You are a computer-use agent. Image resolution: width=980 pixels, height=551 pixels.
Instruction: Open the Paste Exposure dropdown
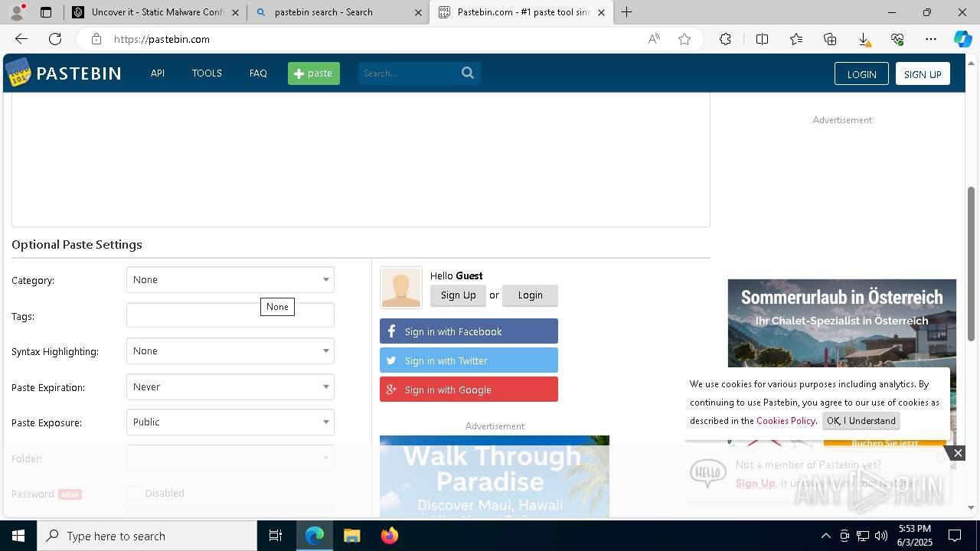pos(230,422)
